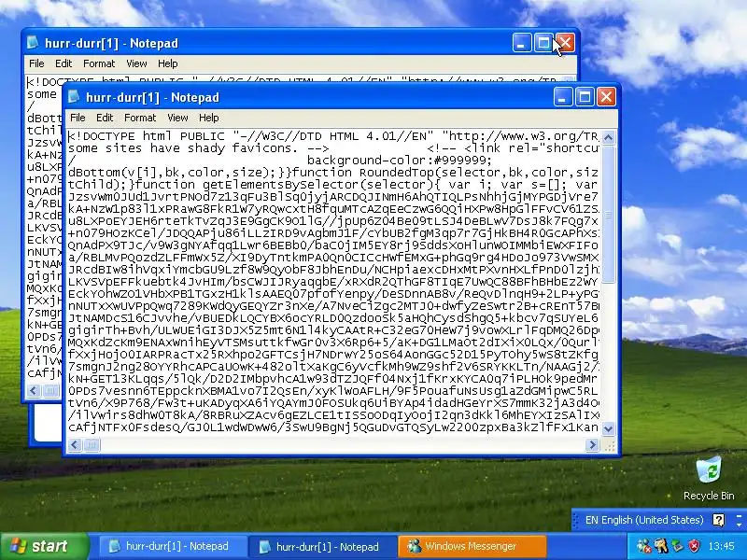Click the vertical scrollbar down arrow in front Notepad

click(608, 428)
